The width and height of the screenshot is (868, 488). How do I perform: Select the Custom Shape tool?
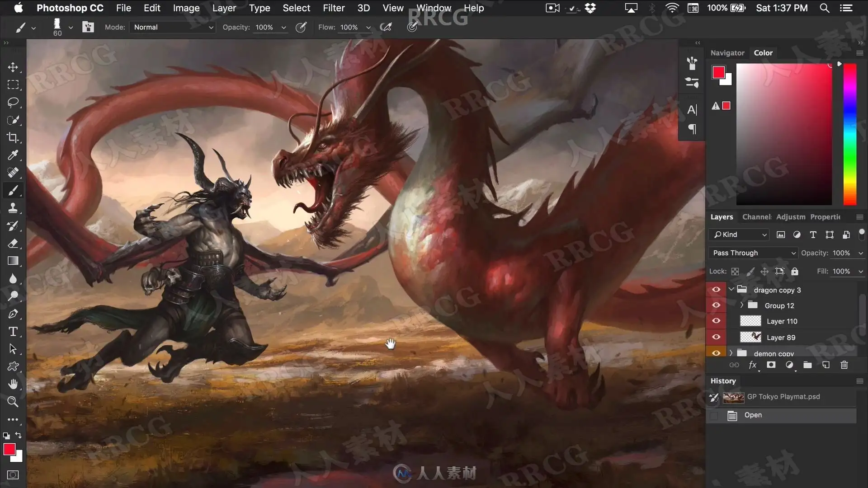[x=13, y=366]
